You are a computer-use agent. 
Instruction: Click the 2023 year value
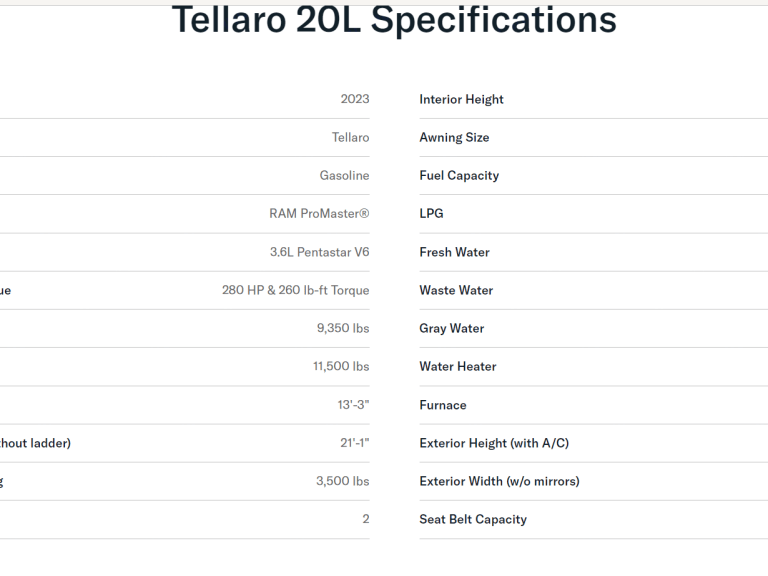click(x=355, y=99)
